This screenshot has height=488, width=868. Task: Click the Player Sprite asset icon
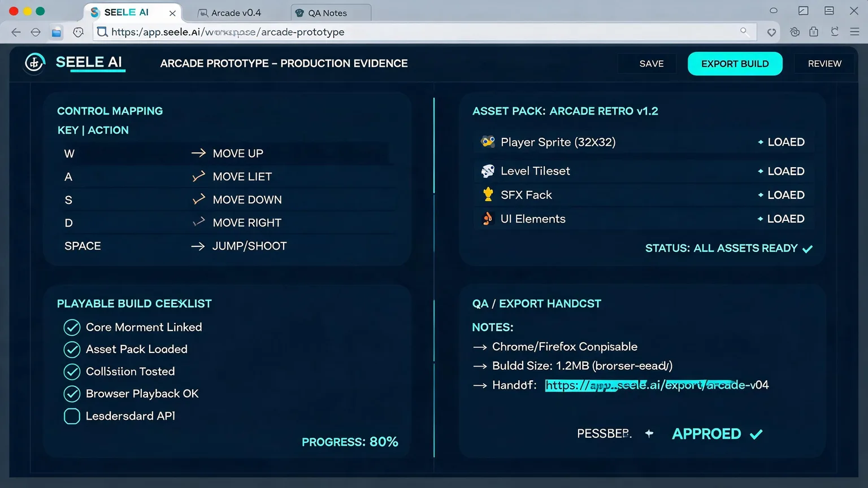click(488, 142)
